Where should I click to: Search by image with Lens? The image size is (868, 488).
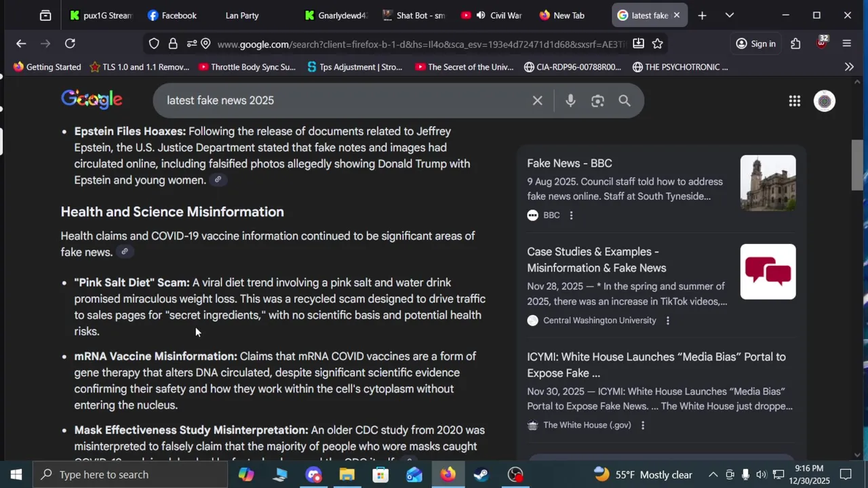click(597, 101)
